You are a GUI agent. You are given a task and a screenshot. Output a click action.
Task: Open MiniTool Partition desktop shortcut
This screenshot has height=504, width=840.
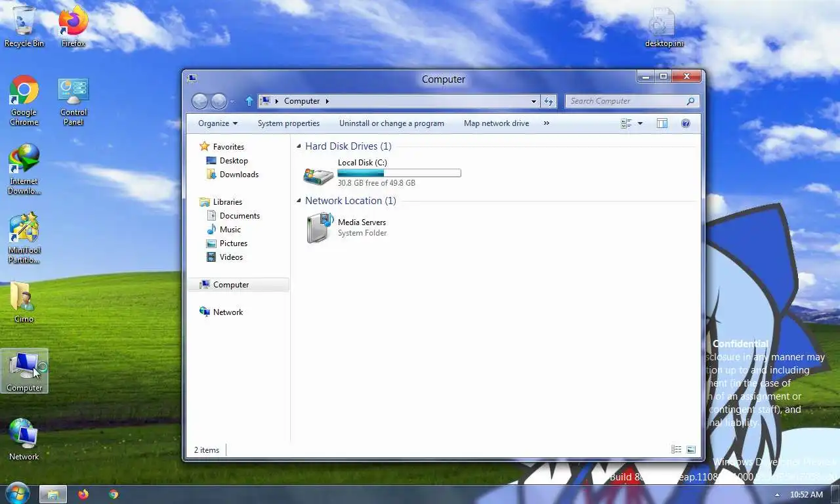click(x=24, y=238)
